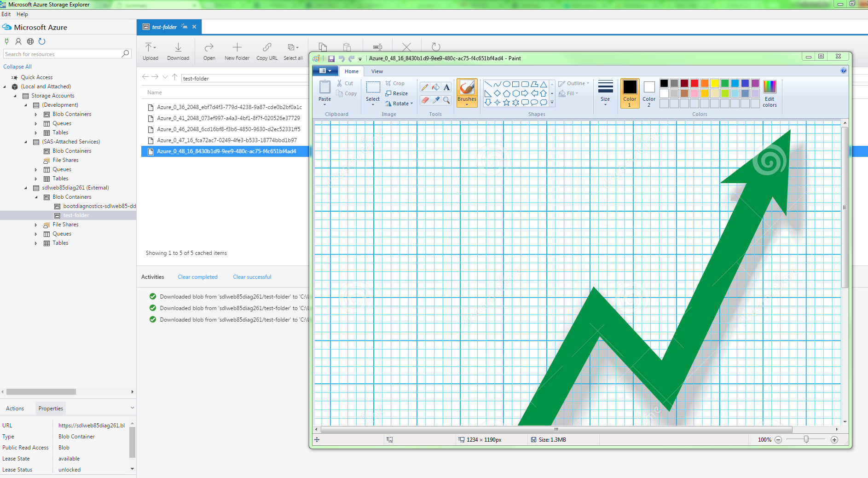Expand the File Shares tree node

pyautogui.click(x=36, y=225)
